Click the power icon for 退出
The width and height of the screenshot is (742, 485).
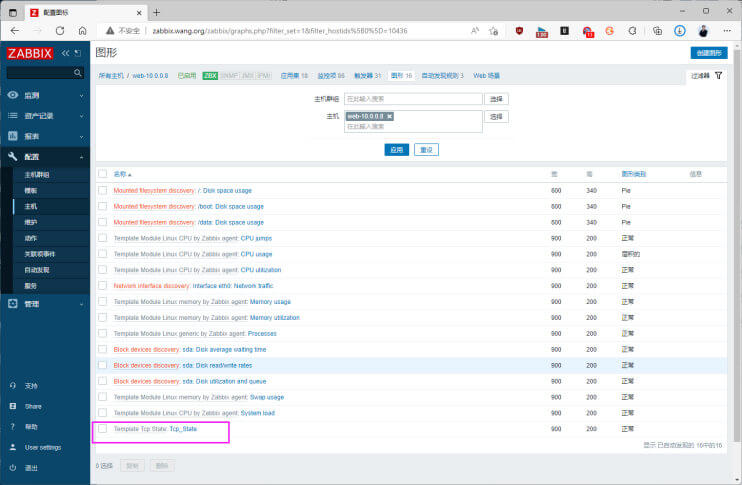point(13,467)
